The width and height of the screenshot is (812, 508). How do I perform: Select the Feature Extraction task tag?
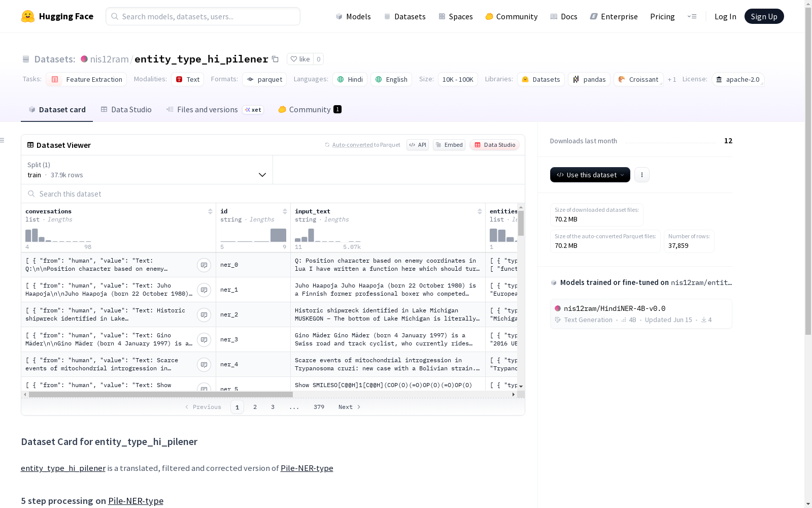point(86,79)
